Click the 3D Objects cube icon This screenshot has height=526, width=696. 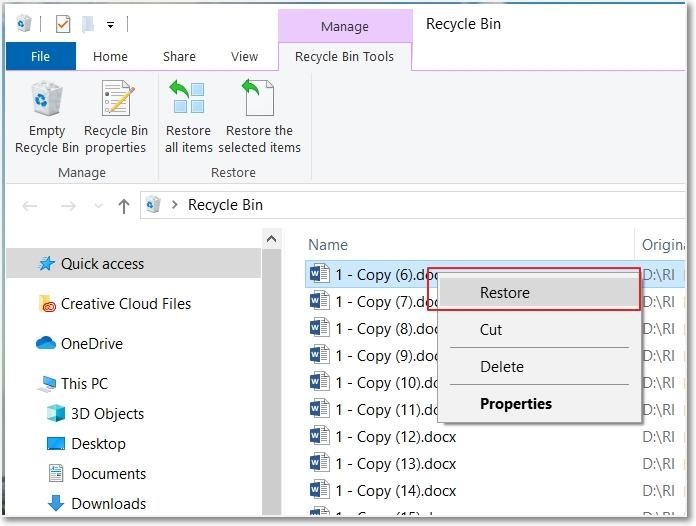[56, 413]
